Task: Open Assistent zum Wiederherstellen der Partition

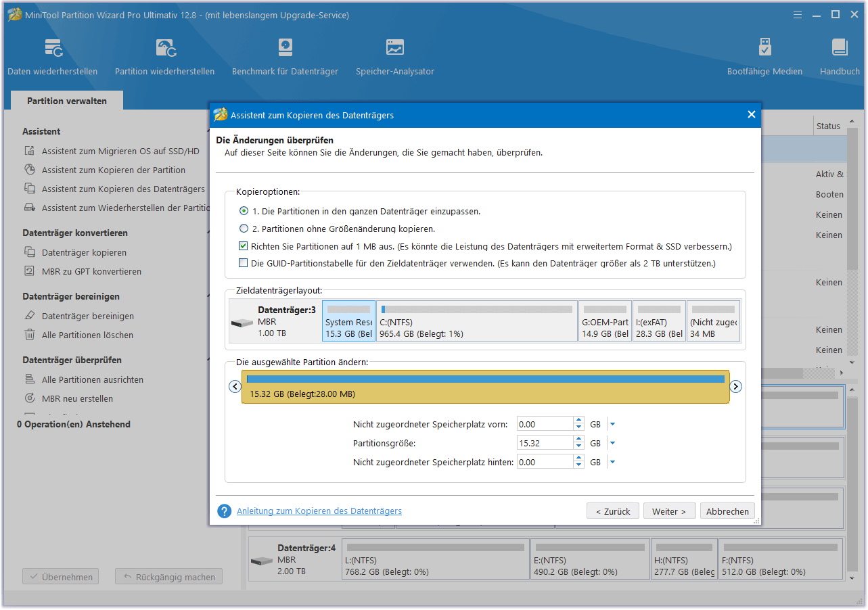Action: 126,208
